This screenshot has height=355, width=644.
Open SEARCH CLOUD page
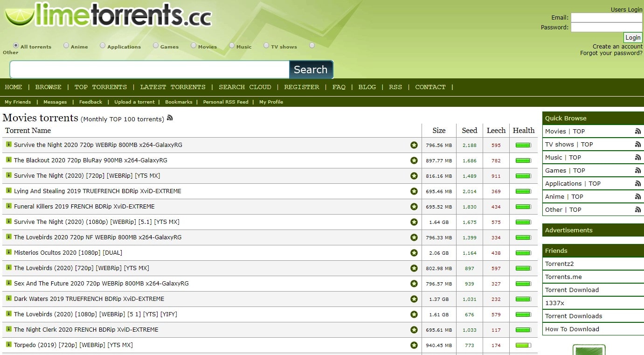[x=245, y=87]
